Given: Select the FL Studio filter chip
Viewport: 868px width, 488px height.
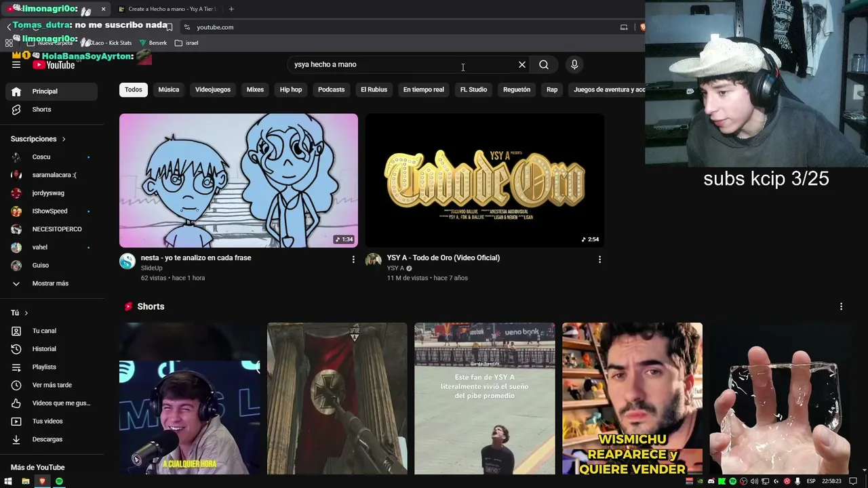Looking at the screenshot, I should [473, 89].
